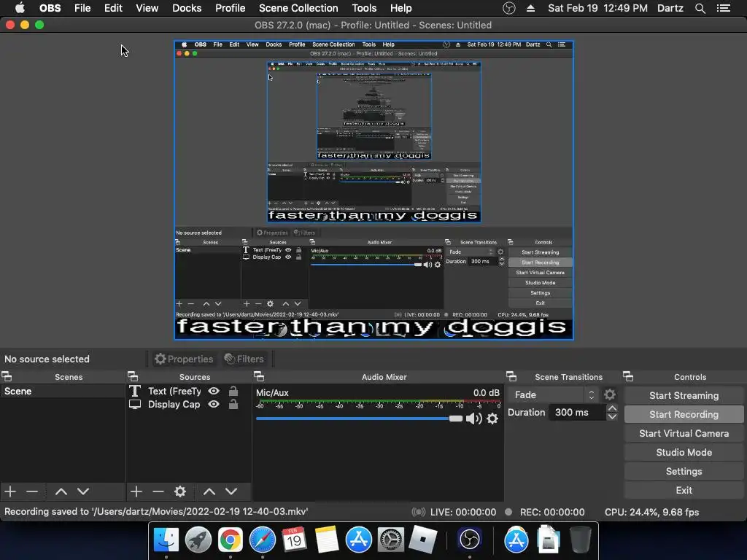Viewport: 747px width, 560px height.
Task: Click the Exit button
Action: 684,490
